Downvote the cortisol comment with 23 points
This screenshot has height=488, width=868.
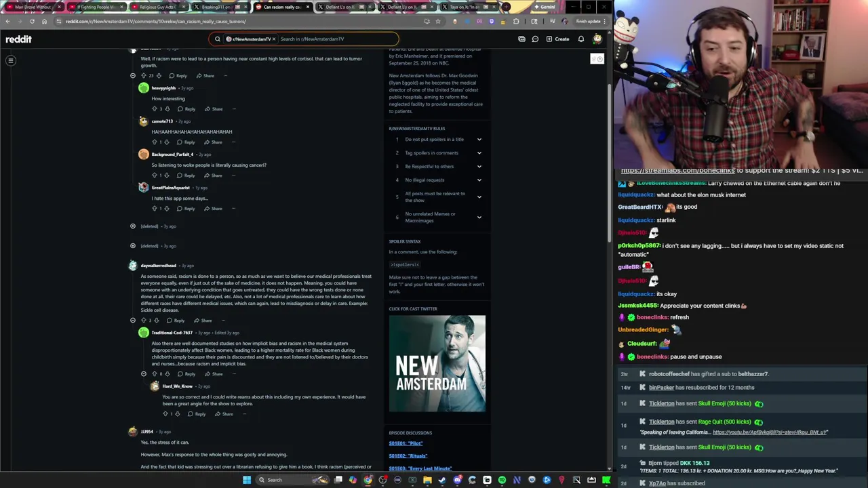tap(159, 76)
